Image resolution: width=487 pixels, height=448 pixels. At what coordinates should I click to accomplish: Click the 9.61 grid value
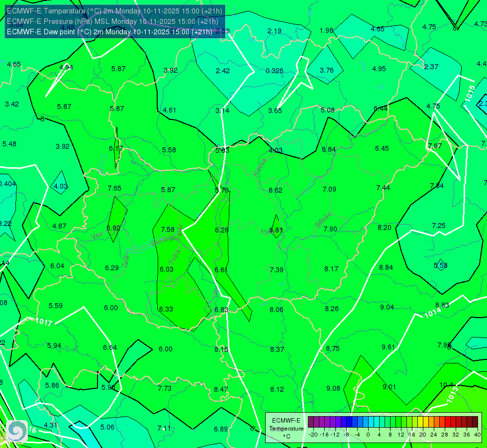point(388,347)
